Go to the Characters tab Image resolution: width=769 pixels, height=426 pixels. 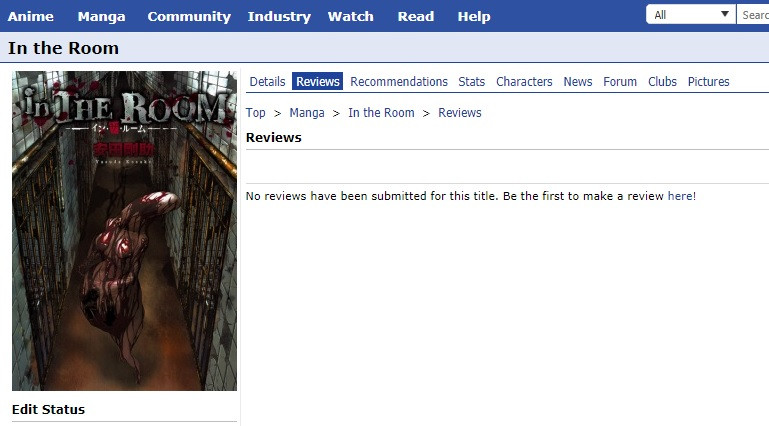tap(524, 81)
